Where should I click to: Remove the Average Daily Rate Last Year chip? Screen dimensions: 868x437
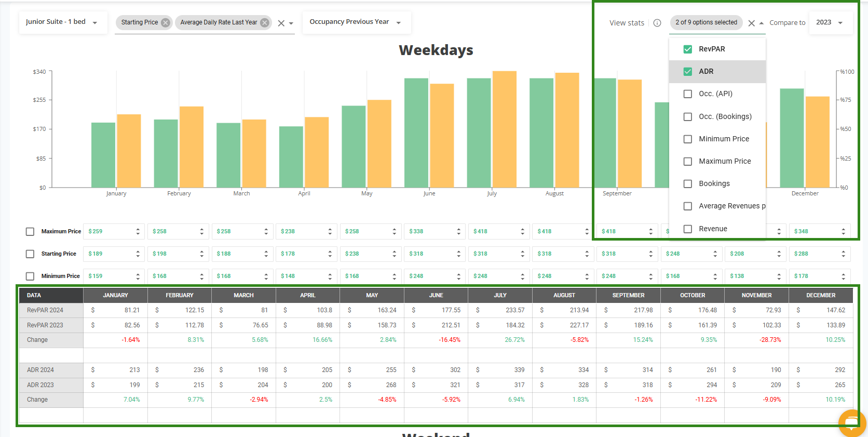pyautogui.click(x=265, y=23)
